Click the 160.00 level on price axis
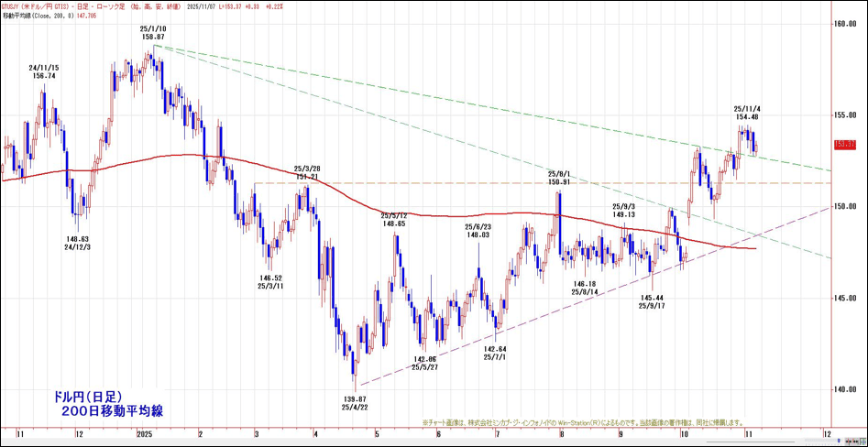The height and width of the screenshot is (447, 868). [844, 24]
